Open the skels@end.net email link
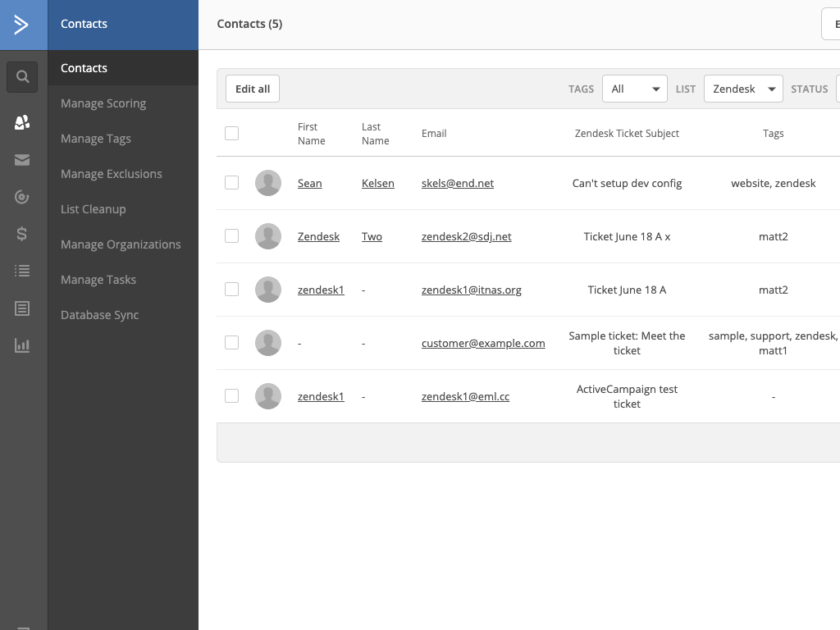 pyautogui.click(x=458, y=183)
